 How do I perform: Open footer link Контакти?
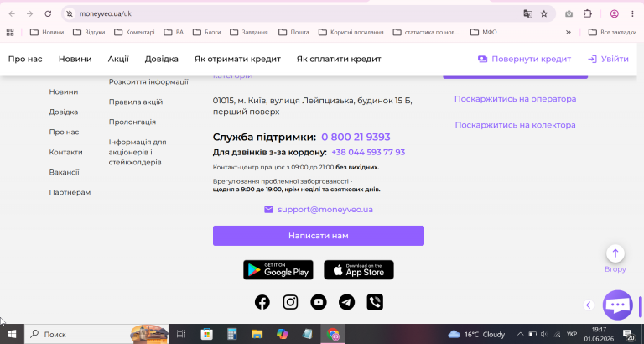(x=65, y=152)
